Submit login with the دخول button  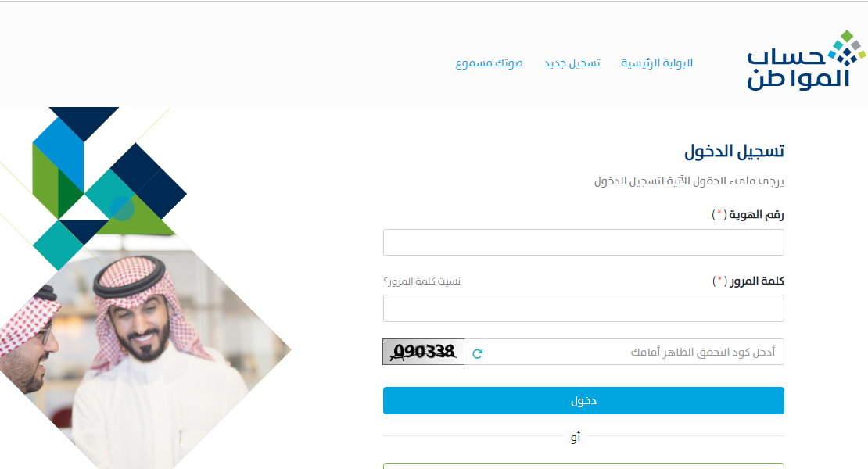(583, 400)
